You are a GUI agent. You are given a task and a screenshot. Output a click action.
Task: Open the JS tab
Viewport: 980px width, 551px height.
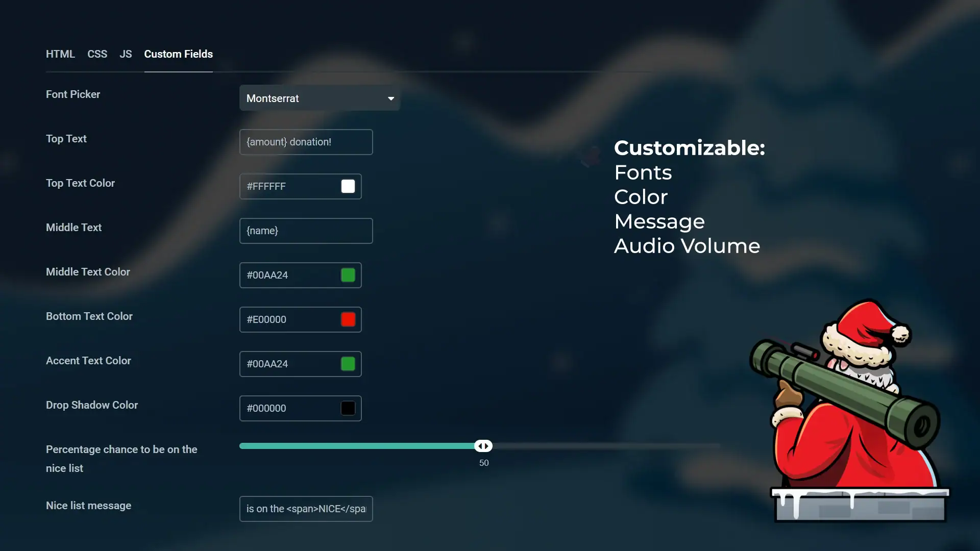(126, 54)
